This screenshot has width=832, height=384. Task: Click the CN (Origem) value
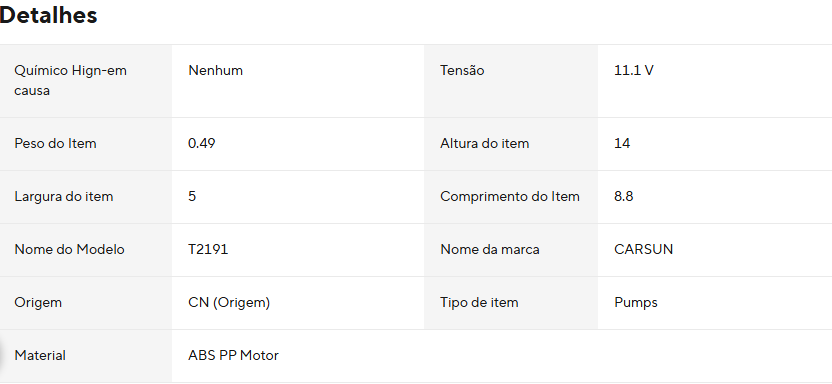229,303
